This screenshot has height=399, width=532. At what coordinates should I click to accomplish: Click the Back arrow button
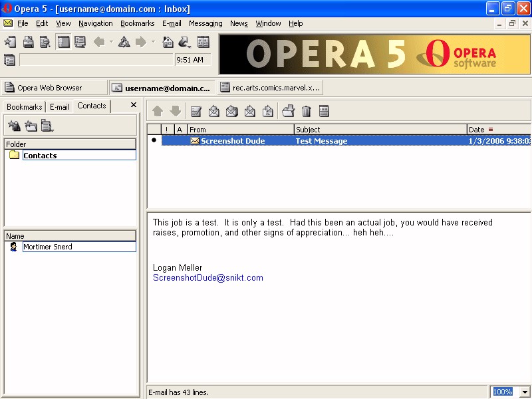(x=99, y=42)
